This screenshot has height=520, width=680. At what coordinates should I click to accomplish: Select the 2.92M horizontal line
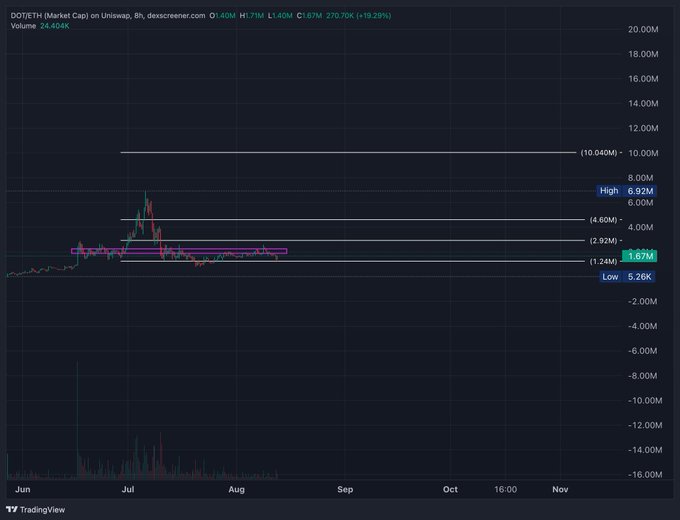(353, 240)
